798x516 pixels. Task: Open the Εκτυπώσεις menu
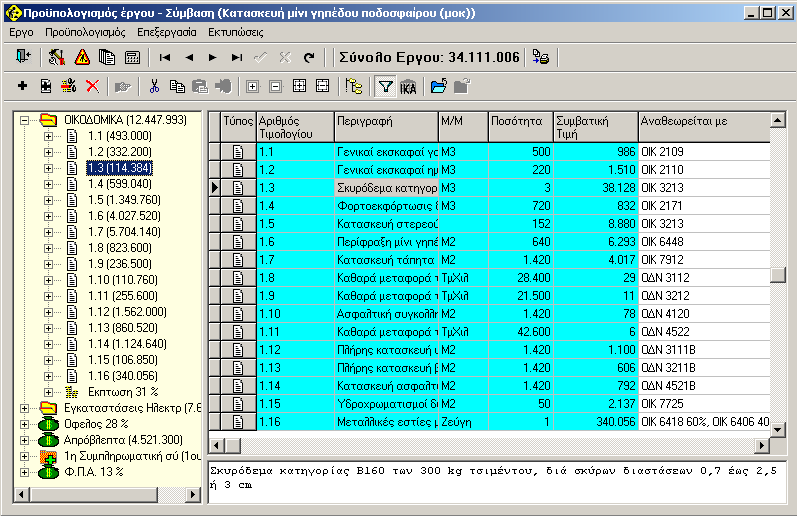point(234,32)
